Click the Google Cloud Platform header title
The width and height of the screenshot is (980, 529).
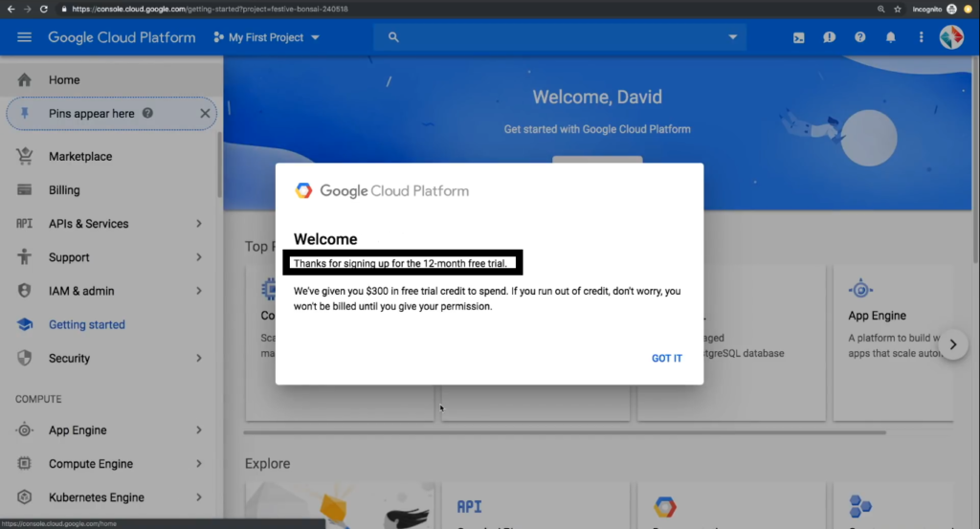(122, 37)
